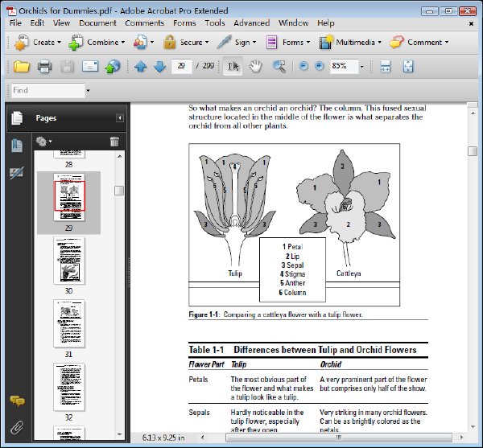The width and height of the screenshot is (483, 448).
Task: Expand the Secure dropdown arrow
Action: tap(207, 43)
